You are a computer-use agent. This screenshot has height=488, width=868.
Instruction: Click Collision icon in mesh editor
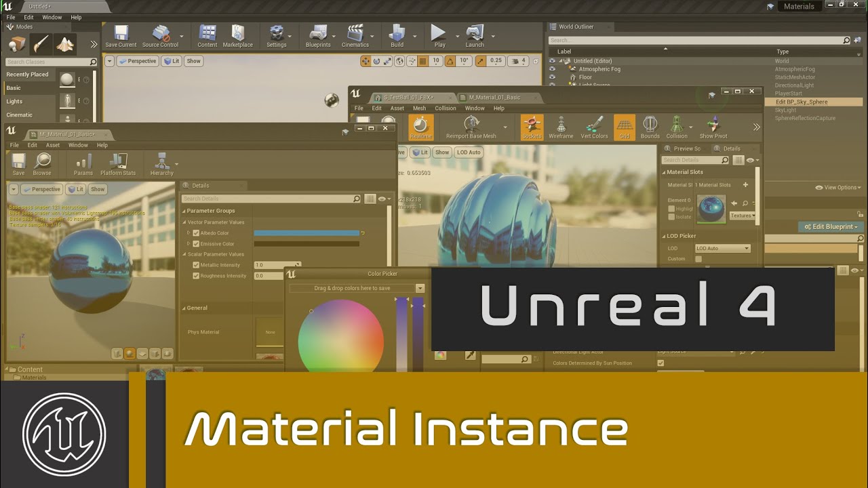point(677,127)
